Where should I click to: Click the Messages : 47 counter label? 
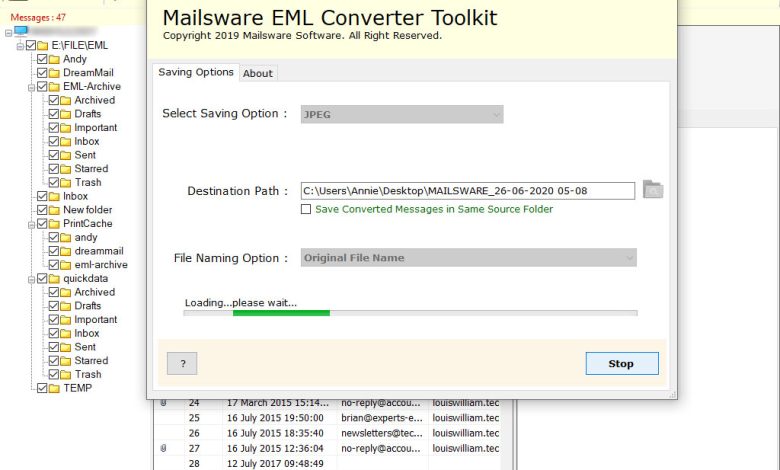tap(38, 17)
